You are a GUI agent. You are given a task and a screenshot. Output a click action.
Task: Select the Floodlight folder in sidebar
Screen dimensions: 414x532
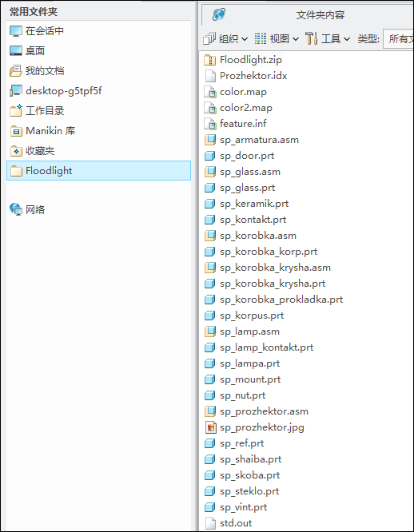(99, 171)
